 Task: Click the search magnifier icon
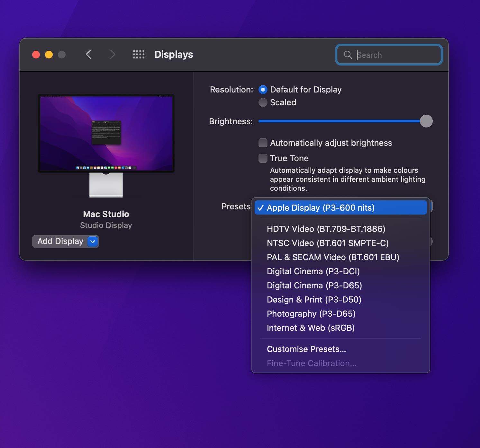click(x=348, y=55)
